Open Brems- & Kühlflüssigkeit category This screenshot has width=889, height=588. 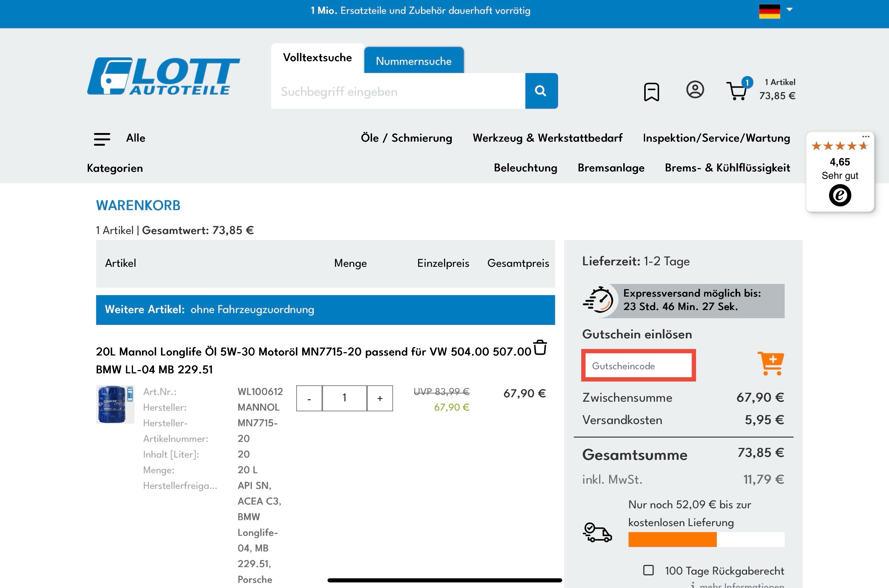coord(727,168)
